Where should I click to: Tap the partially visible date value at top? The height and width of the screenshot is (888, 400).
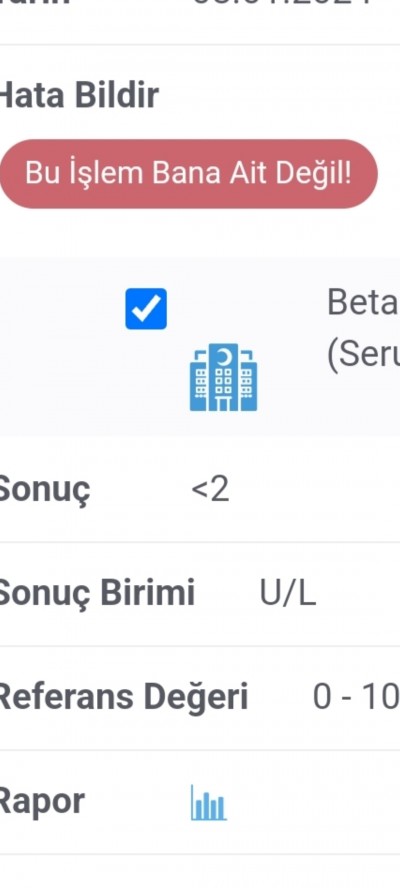pyautogui.click(x=295, y=3)
